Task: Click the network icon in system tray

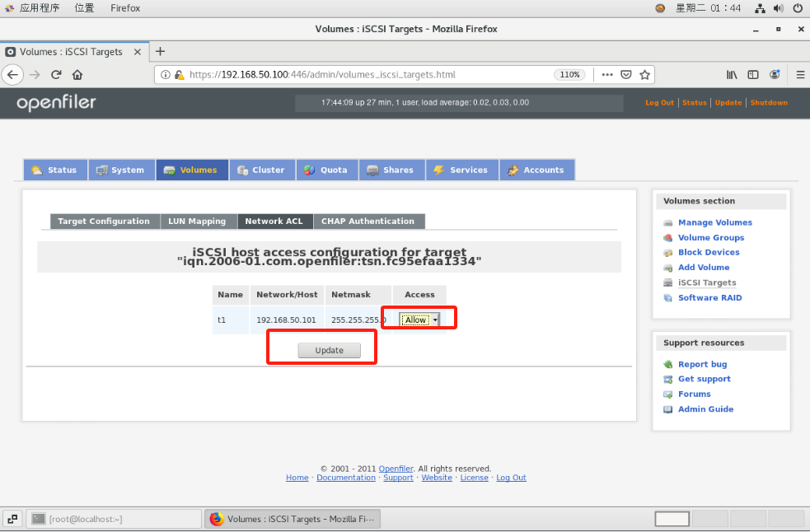Action: 760,8
